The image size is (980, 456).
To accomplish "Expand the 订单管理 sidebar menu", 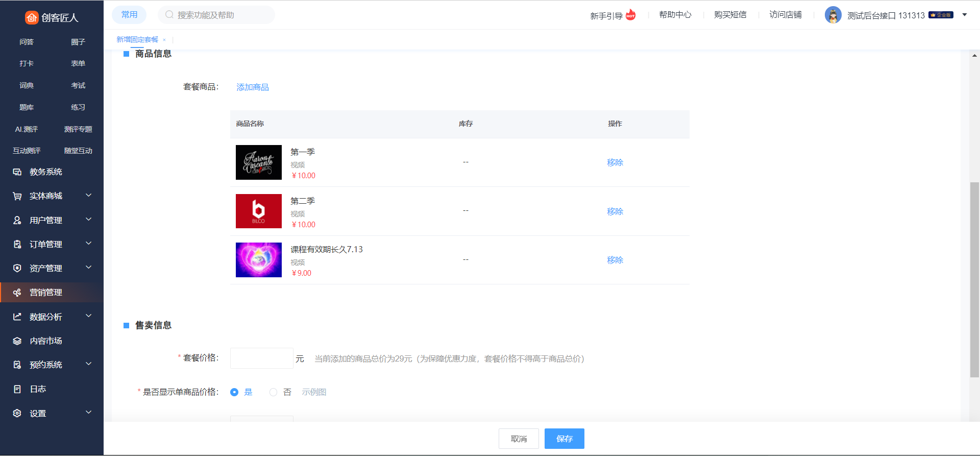I will [89, 244].
